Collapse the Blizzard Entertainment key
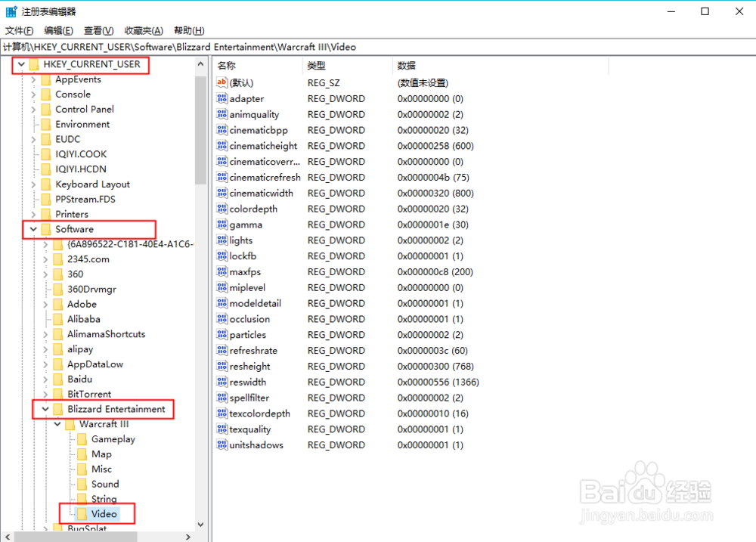 point(45,409)
